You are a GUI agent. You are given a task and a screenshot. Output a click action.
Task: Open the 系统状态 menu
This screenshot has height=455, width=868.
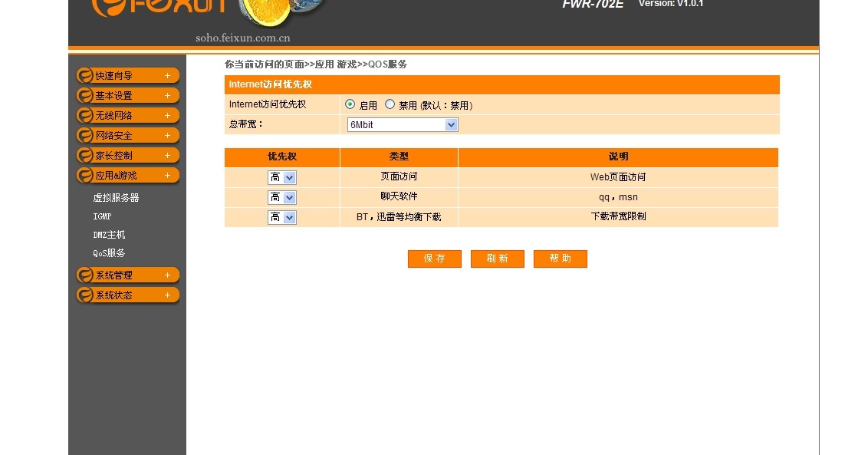(x=128, y=295)
